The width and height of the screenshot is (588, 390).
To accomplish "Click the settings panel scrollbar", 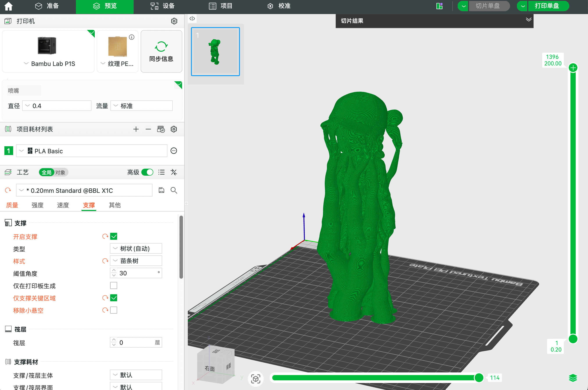I will pyautogui.click(x=181, y=247).
